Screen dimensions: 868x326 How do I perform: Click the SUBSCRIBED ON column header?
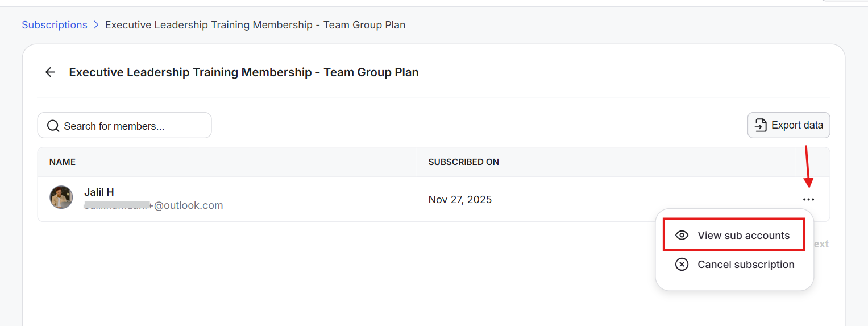pyautogui.click(x=463, y=162)
